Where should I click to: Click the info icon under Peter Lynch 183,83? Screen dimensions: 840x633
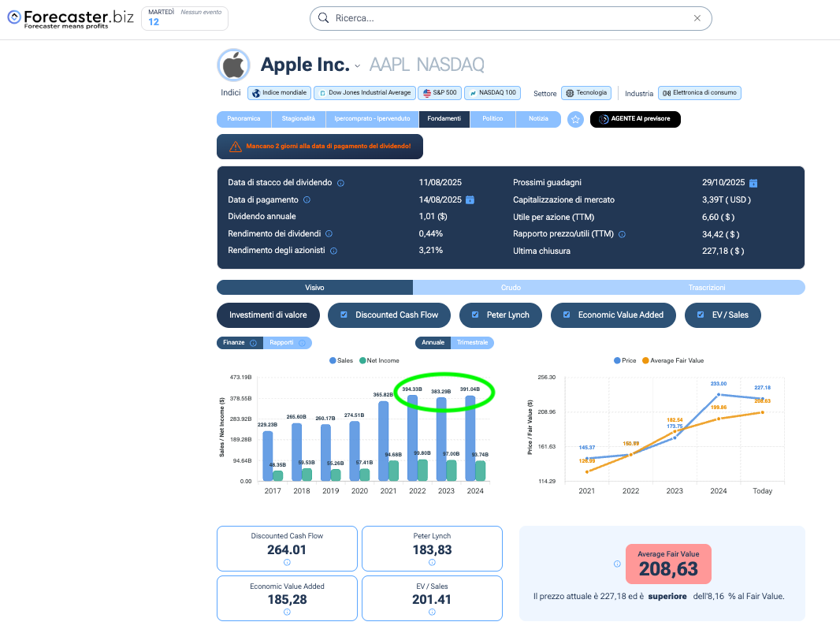click(432, 562)
